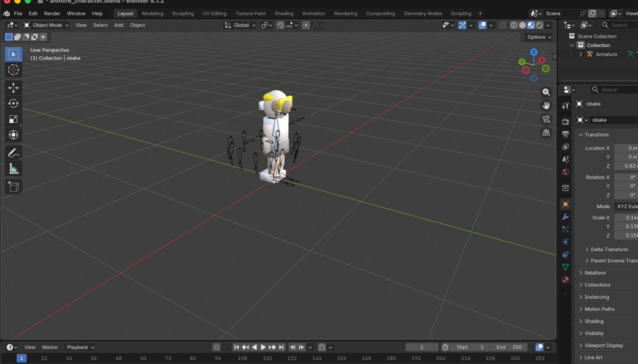Screen dimensions: 638x364
Task: Open the View Layer properties tab
Action: [565, 147]
